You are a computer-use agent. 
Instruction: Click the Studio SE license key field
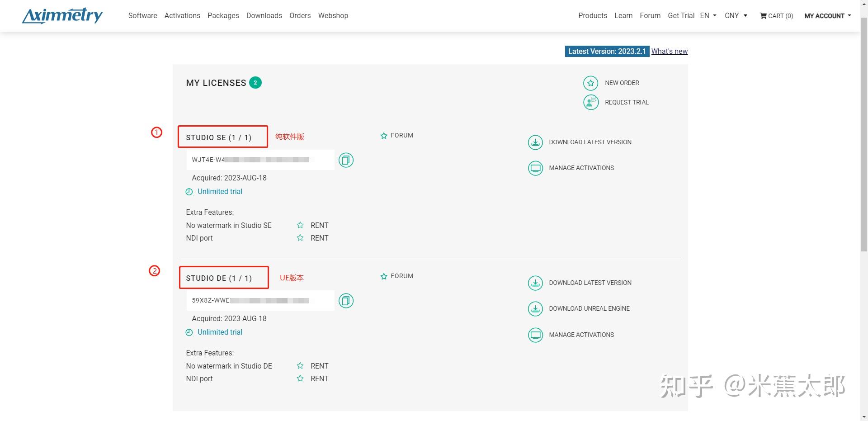(x=260, y=160)
